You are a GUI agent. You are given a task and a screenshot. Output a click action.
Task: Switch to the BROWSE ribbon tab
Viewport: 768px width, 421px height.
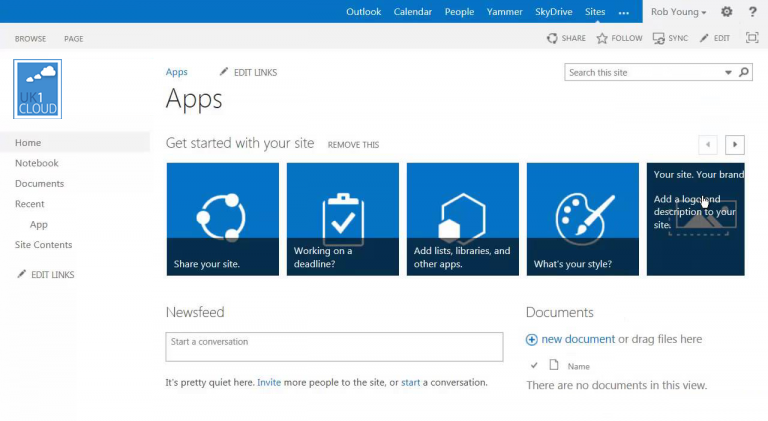30,39
